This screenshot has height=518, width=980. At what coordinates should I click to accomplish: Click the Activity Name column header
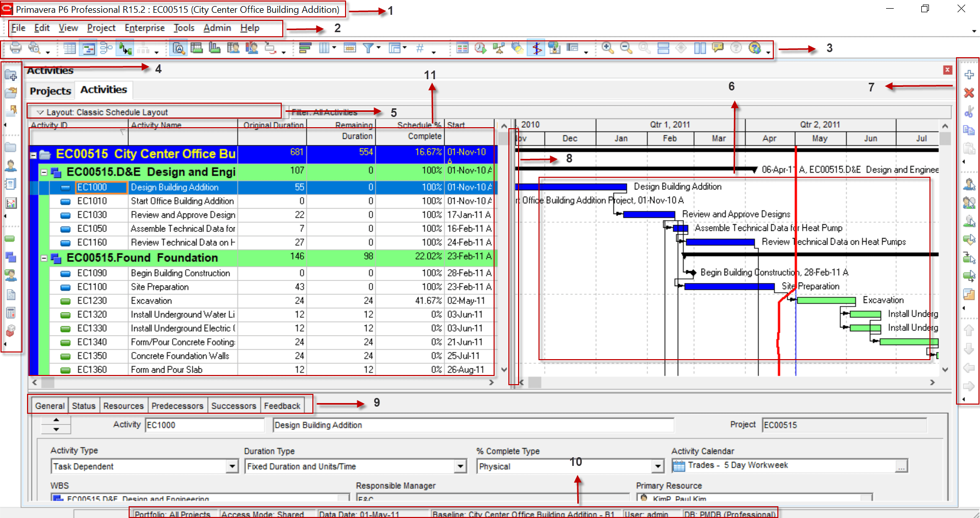coord(183,132)
